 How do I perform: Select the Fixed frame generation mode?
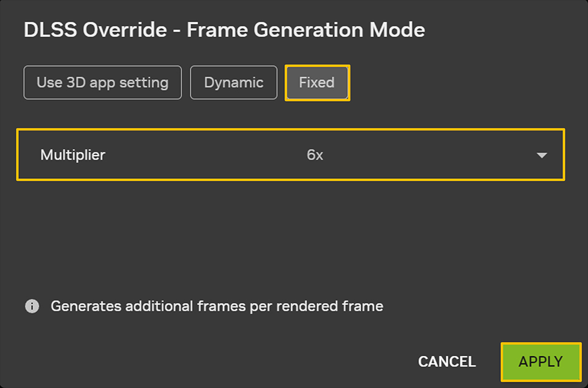click(317, 83)
